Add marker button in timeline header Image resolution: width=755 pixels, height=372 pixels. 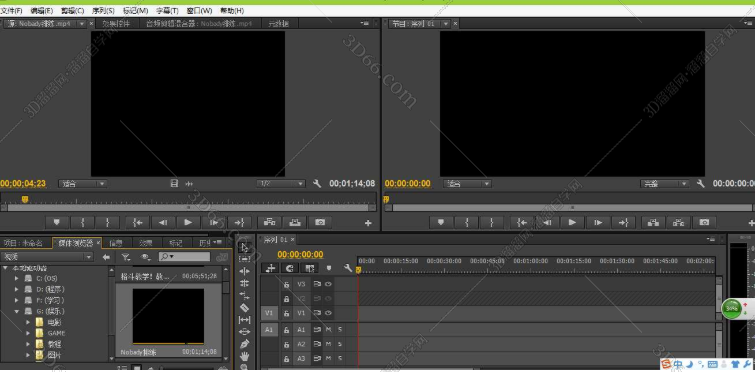329,268
